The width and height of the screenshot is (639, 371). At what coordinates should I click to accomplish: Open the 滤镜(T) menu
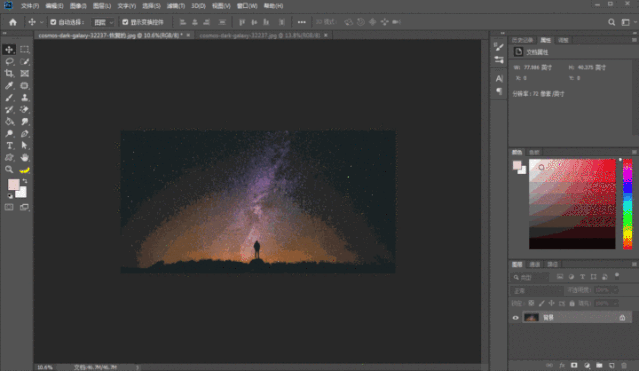point(176,6)
